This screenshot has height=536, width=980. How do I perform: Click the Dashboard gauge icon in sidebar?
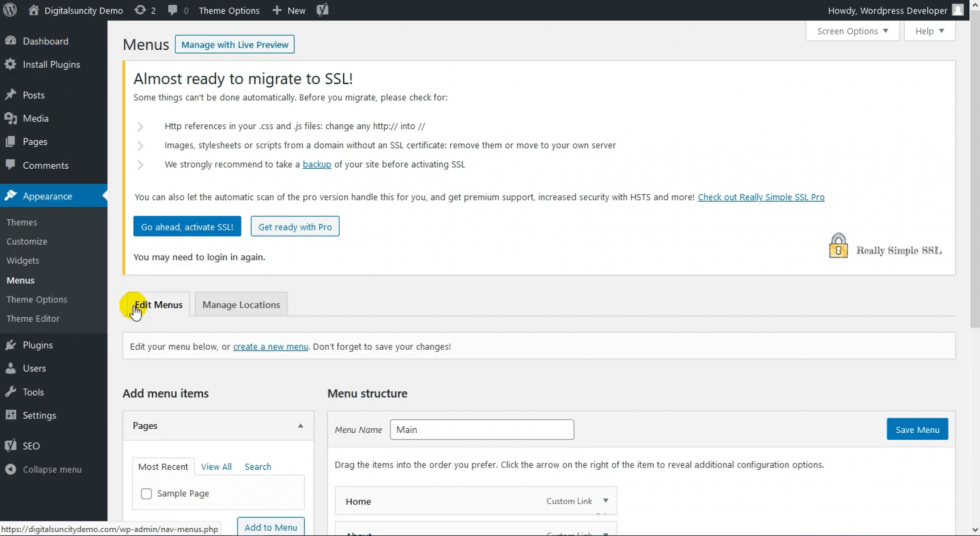11,41
